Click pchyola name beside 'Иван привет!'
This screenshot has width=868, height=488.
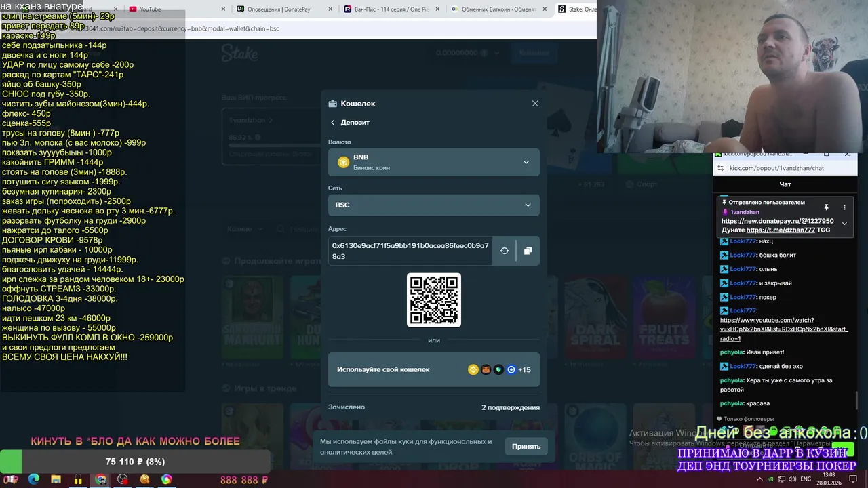pyautogui.click(x=731, y=352)
